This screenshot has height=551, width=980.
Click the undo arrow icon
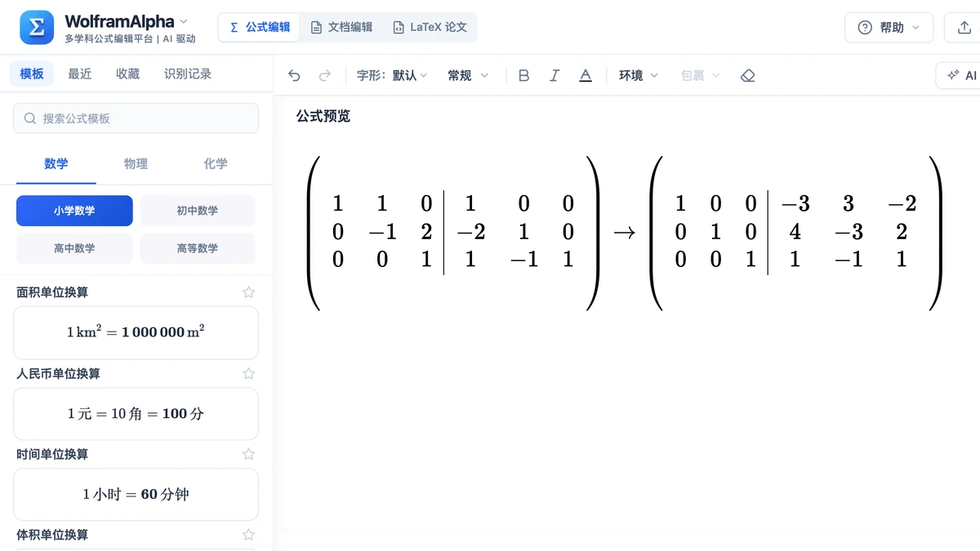[295, 76]
